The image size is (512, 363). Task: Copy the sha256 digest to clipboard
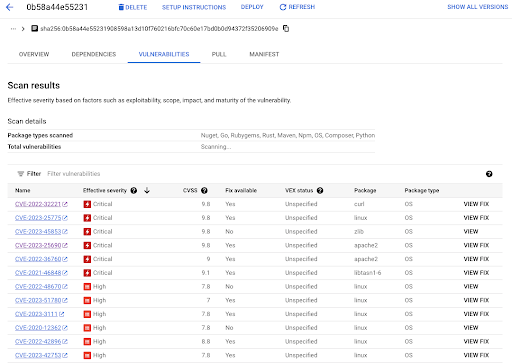286,29
